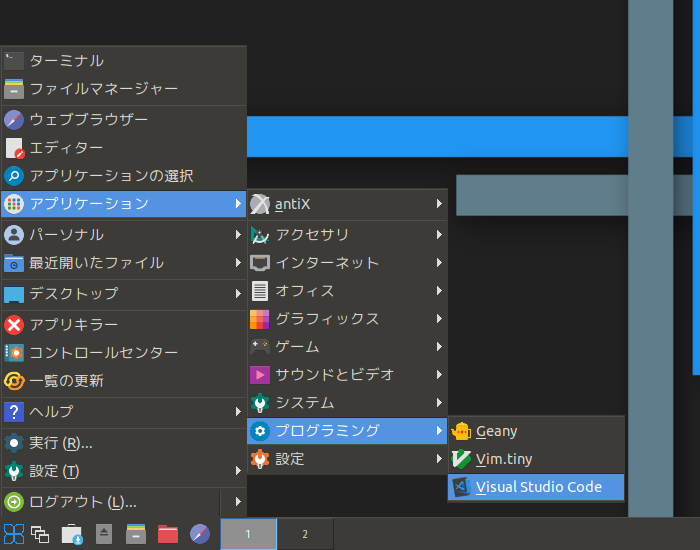The height and width of the screenshot is (550, 700).
Task: Open アプリキラー from the menu
Action: click(124, 325)
